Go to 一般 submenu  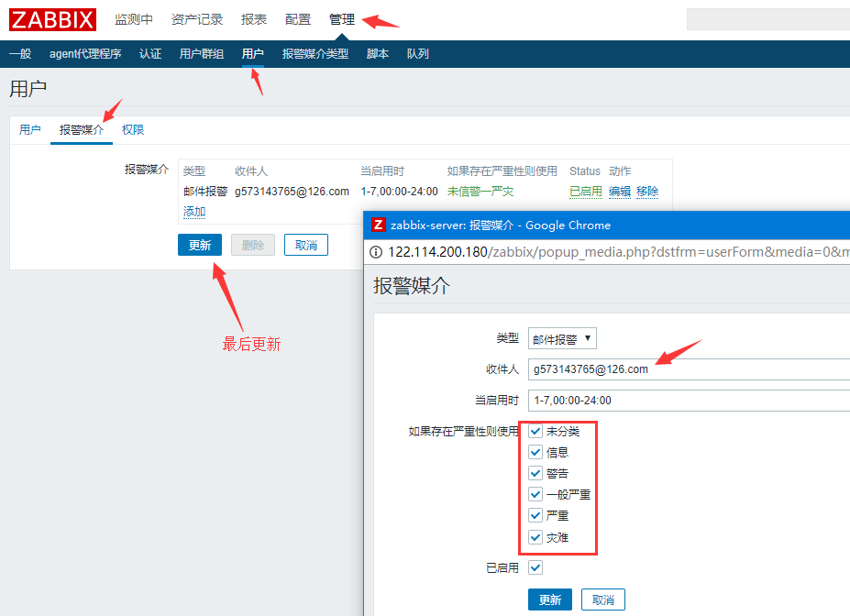[x=20, y=54]
